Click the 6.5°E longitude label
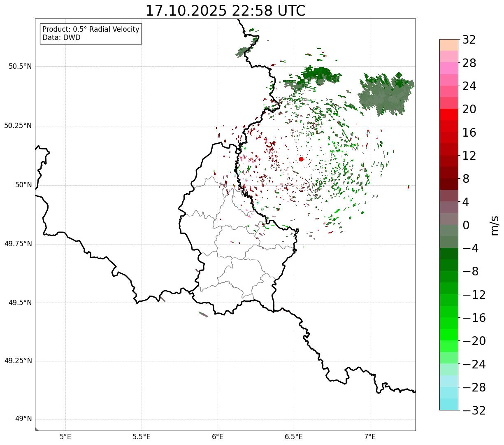Screen dimensions: 504x445 click(x=294, y=437)
